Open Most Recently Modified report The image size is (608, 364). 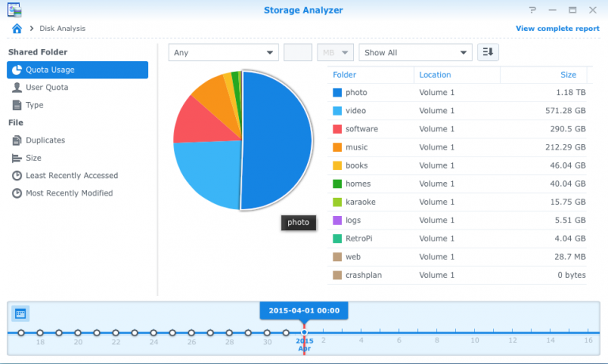[x=69, y=193]
